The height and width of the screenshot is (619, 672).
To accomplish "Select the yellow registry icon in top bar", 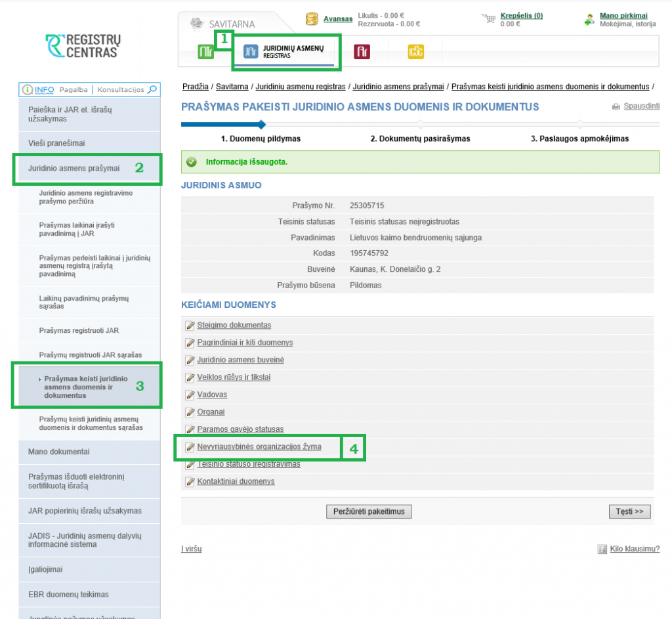I will click(415, 52).
